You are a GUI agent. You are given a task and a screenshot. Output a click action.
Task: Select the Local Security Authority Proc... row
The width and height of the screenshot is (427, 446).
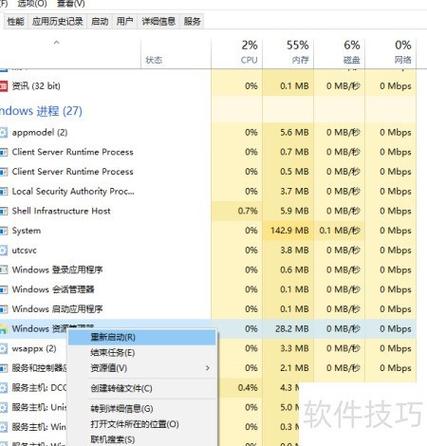coord(208,191)
